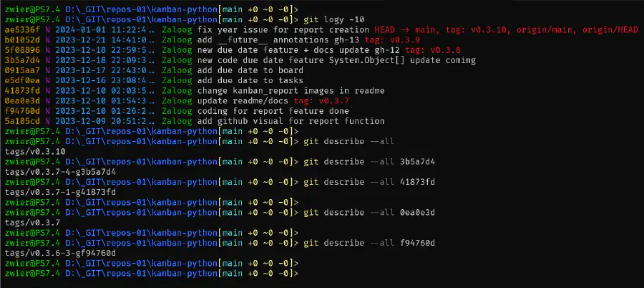Image resolution: width=644 pixels, height=288 pixels.
Task: Click the 'git describe --all f94760d' command
Action: click(369, 243)
